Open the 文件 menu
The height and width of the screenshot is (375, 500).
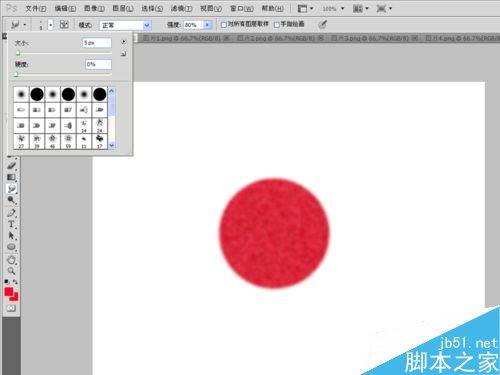(x=36, y=8)
